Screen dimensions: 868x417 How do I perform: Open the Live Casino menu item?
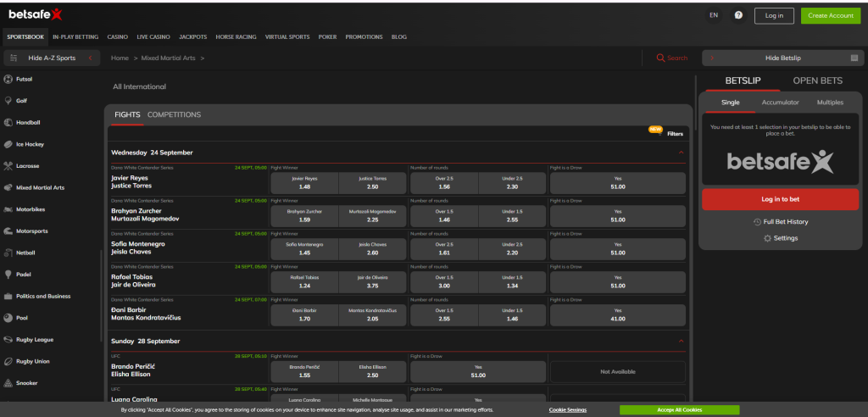pyautogui.click(x=153, y=37)
